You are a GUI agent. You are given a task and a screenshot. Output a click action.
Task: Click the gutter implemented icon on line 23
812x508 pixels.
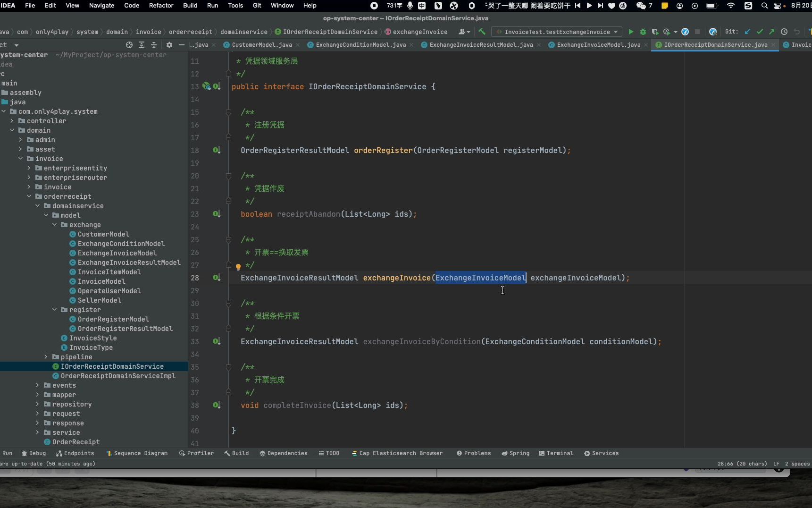click(x=216, y=214)
